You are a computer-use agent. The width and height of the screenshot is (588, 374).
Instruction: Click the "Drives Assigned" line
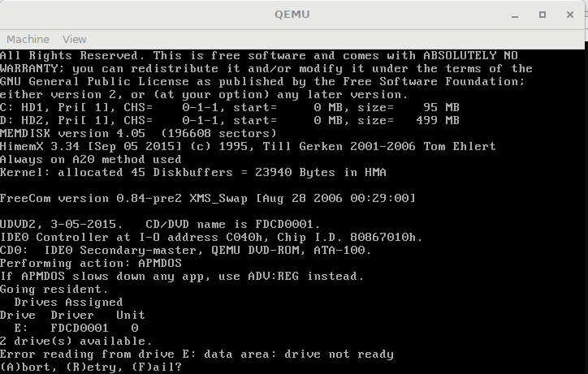click(x=68, y=302)
